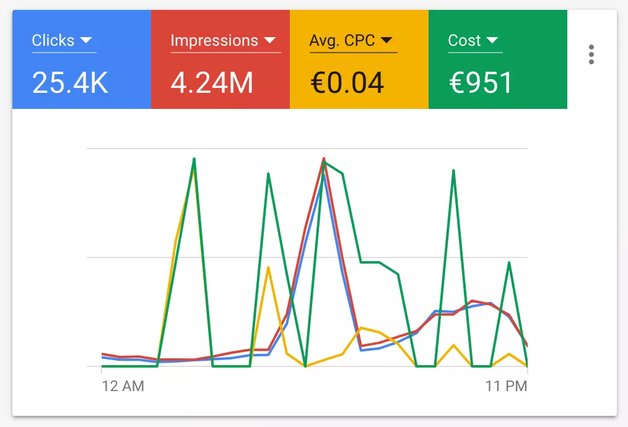Open the three-dot more options menu
Viewport: 628px width, 427px height.
point(592,54)
